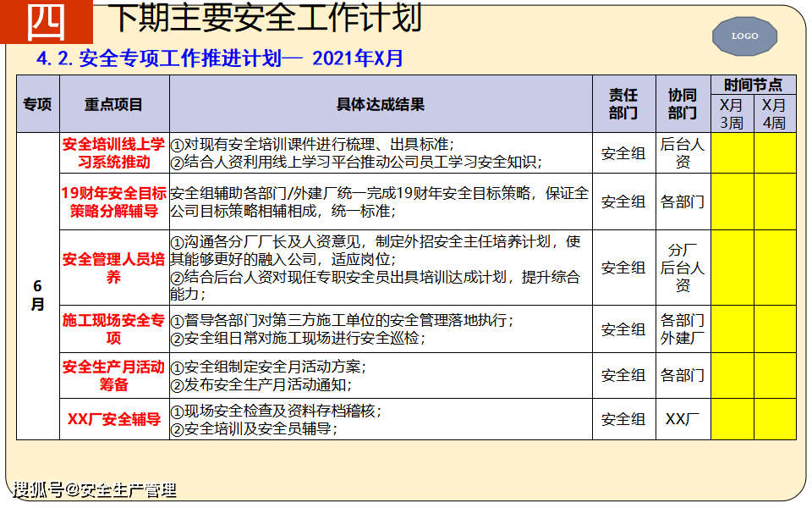Click the red 安全培训线上学习系统推动 project cell
Viewport: 812px width, 508px height.
[x=114, y=153]
